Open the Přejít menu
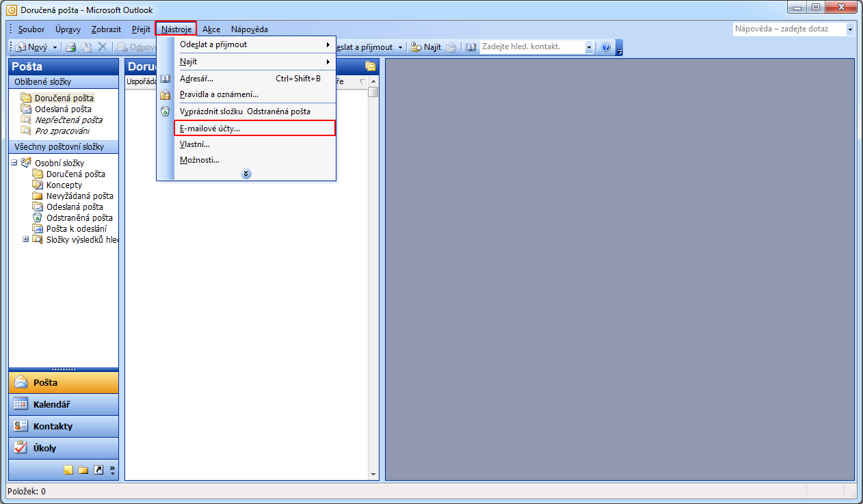863x504 pixels. click(142, 29)
